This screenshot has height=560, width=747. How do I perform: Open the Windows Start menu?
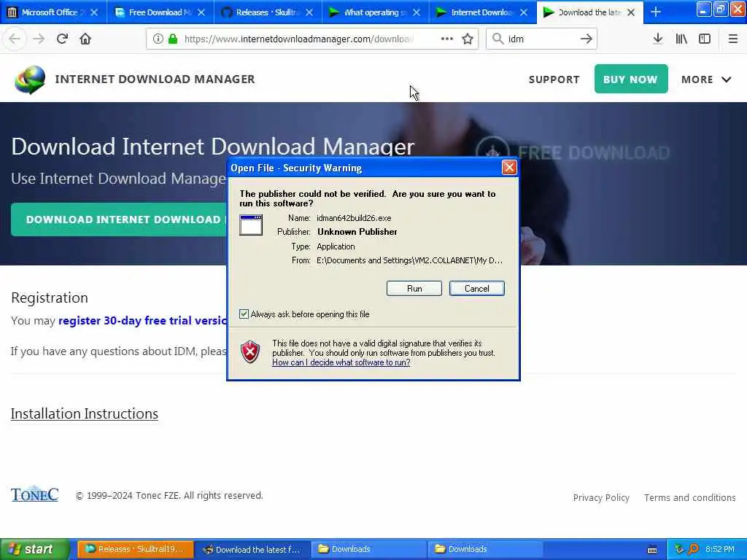[x=34, y=550]
